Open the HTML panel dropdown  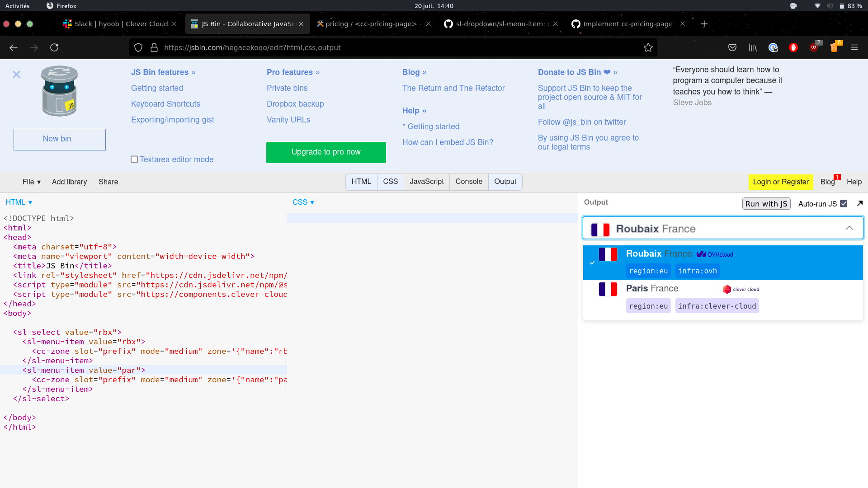19,202
